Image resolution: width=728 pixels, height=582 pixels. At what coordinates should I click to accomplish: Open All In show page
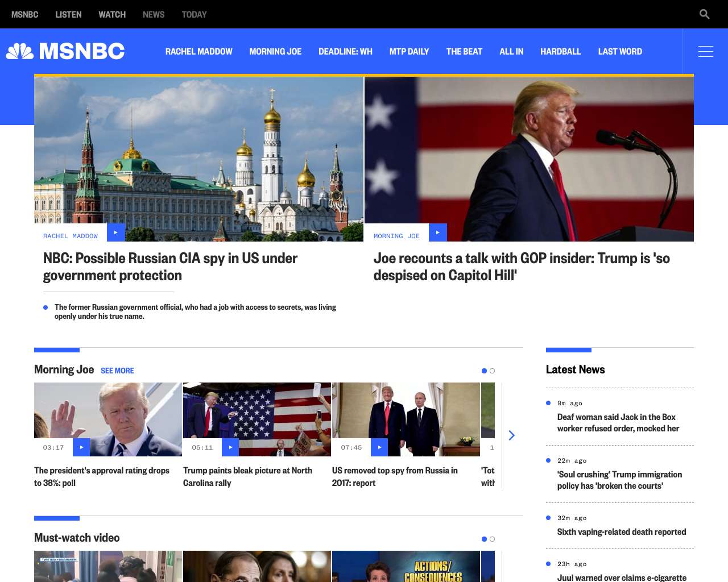[x=511, y=51]
